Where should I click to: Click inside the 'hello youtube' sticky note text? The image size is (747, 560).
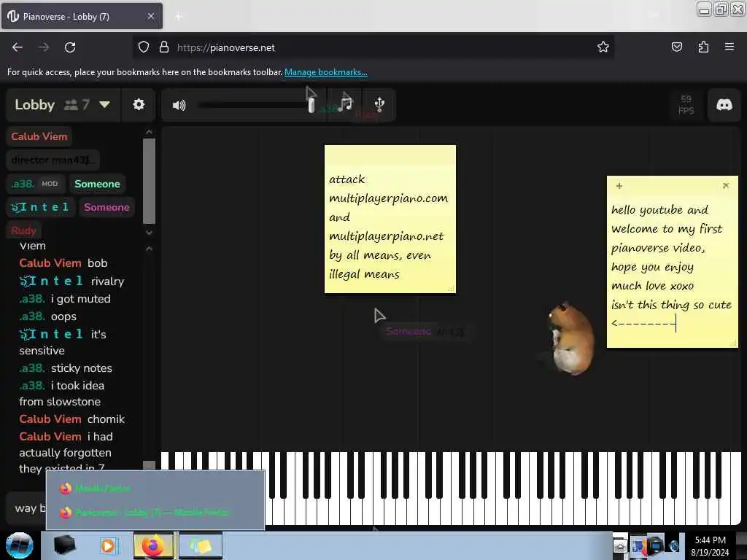[672, 267]
